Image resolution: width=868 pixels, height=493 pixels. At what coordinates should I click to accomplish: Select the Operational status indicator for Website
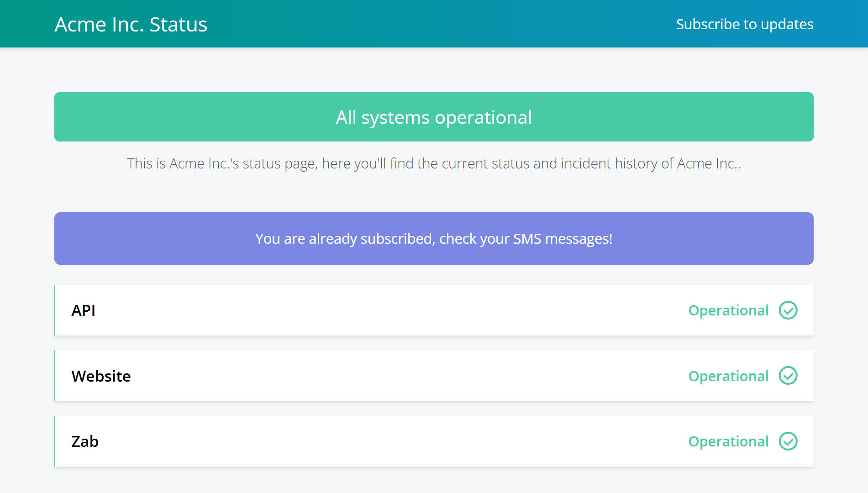[x=729, y=376]
